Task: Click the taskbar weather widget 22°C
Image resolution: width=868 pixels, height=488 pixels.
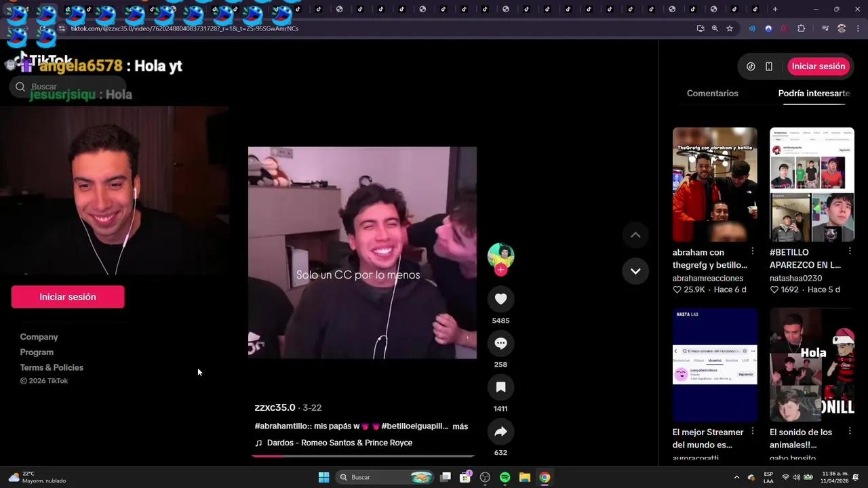Action: [x=37, y=477]
